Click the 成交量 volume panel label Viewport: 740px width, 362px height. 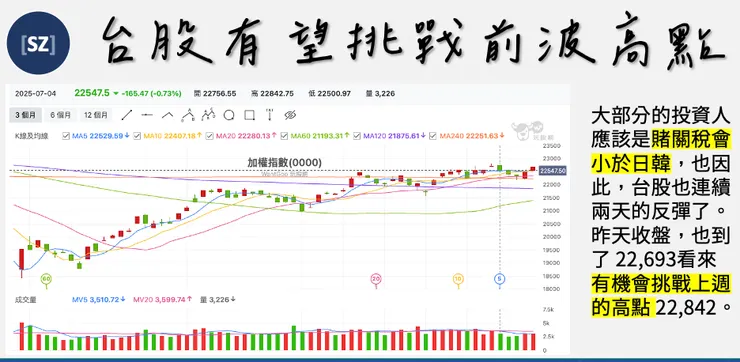click(x=25, y=299)
